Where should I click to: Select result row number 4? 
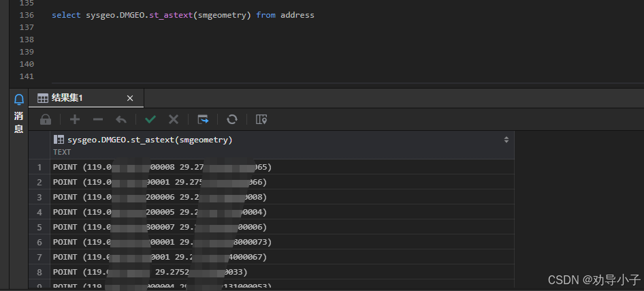(39, 212)
